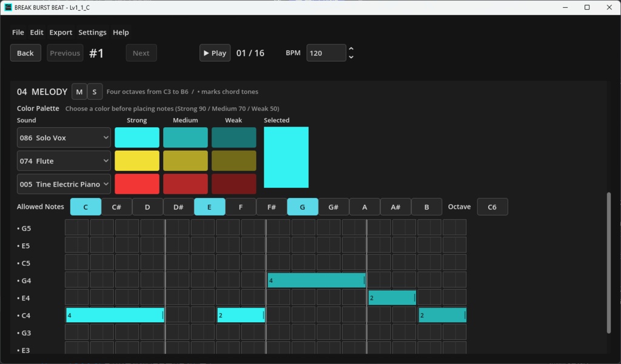Toggle allowed note F#

click(x=272, y=207)
